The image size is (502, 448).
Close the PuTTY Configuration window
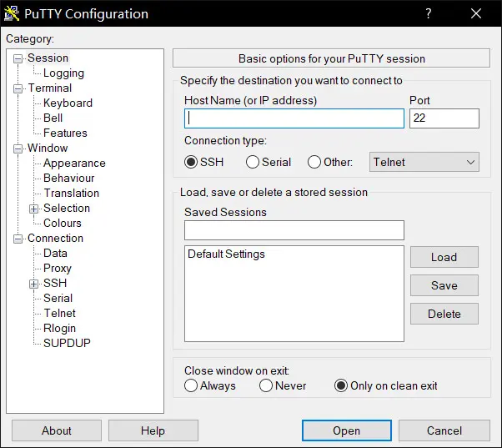click(476, 13)
